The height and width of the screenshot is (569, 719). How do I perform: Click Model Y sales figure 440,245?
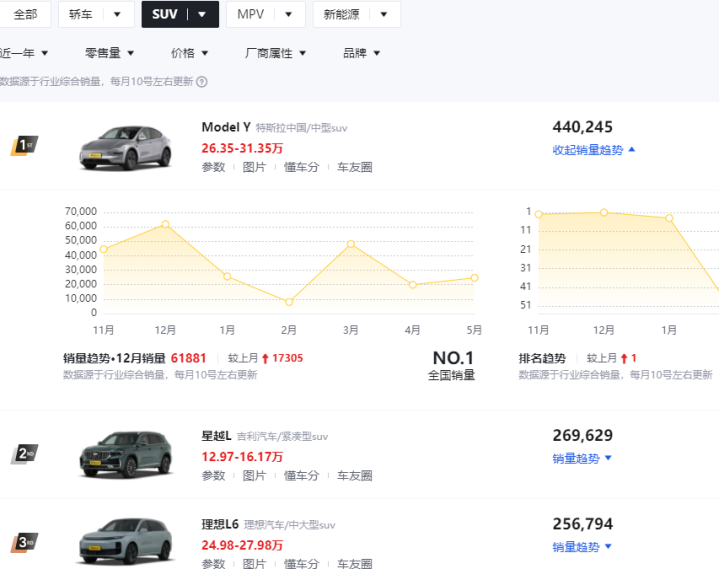(x=582, y=127)
